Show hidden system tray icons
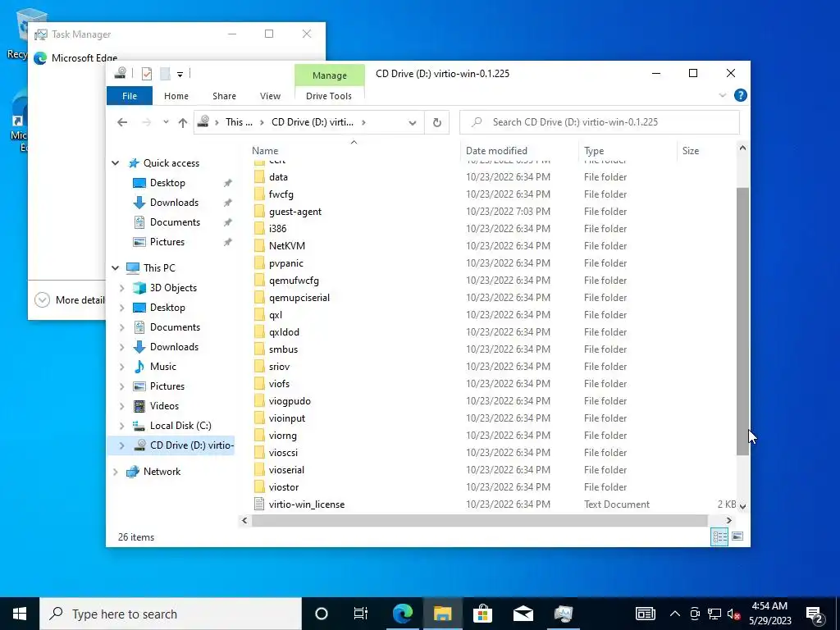The image size is (840, 630). click(675, 614)
